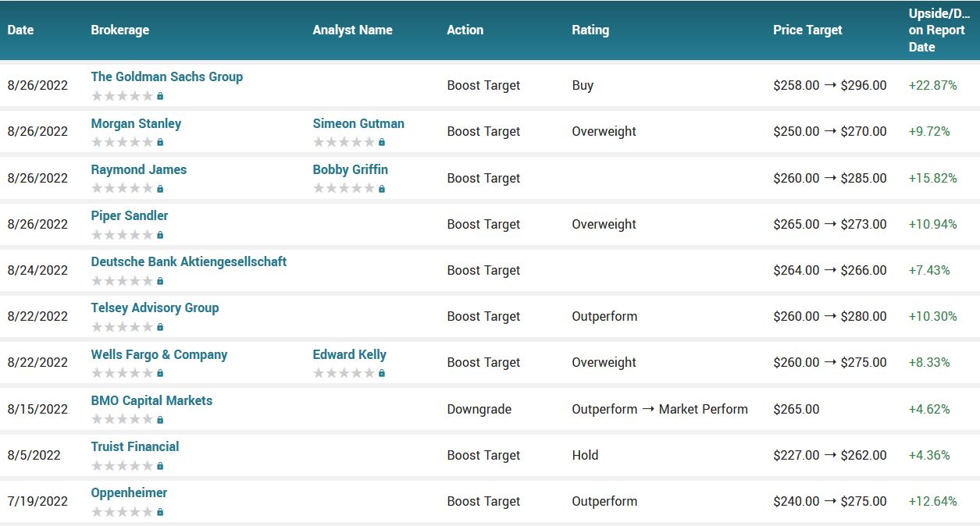Open the Piper Sandler brokerage link
Image resolution: width=980 pixels, height=526 pixels.
(x=130, y=215)
